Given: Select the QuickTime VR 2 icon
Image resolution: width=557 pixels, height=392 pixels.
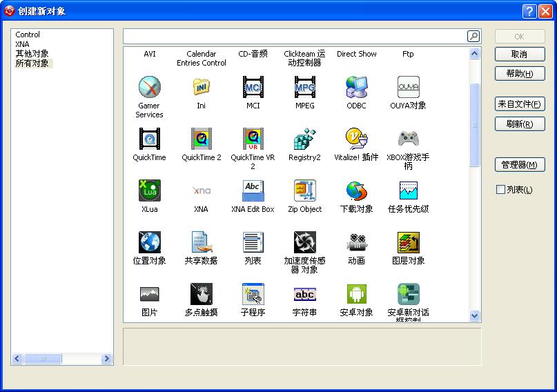Looking at the screenshot, I should tap(253, 139).
